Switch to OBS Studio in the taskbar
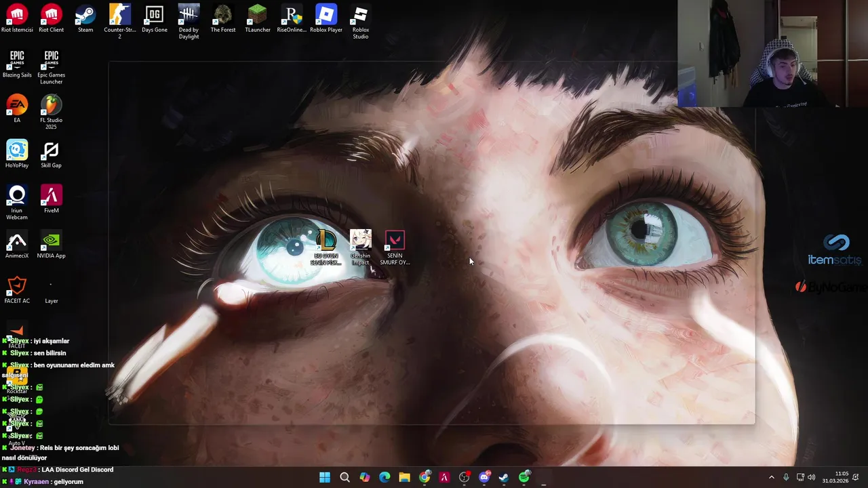The width and height of the screenshot is (868, 488). (464, 477)
